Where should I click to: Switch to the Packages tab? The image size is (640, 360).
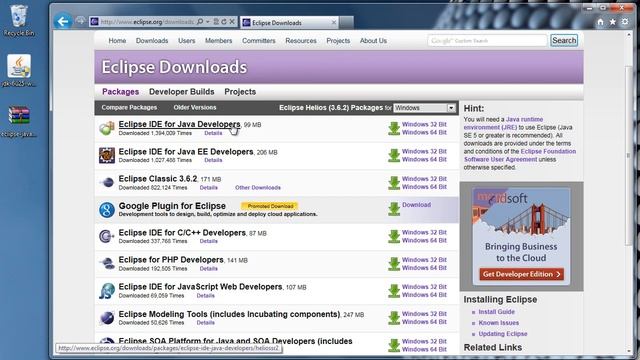[x=120, y=92]
